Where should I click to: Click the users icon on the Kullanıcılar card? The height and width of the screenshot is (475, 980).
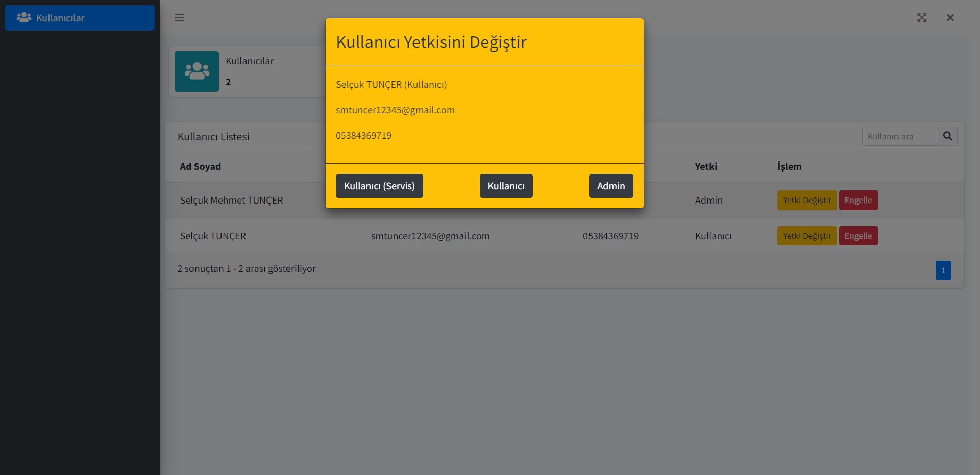(197, 71)
